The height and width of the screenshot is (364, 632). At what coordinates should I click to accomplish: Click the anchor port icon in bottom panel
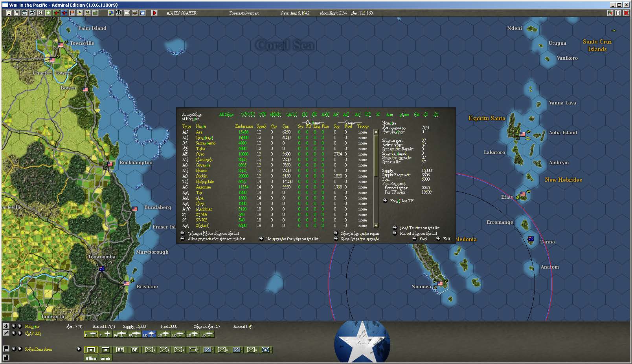(x=6, y=326)
